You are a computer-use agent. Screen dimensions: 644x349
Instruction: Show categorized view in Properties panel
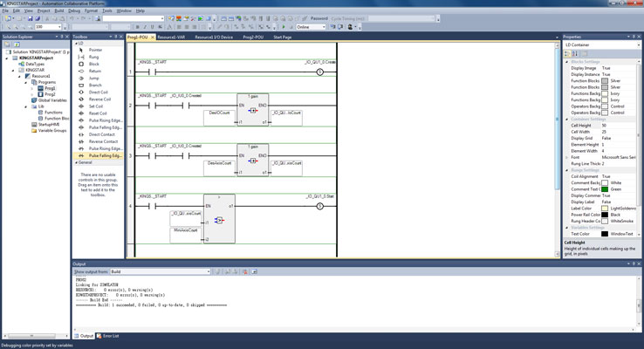click(x=567, y=53)
